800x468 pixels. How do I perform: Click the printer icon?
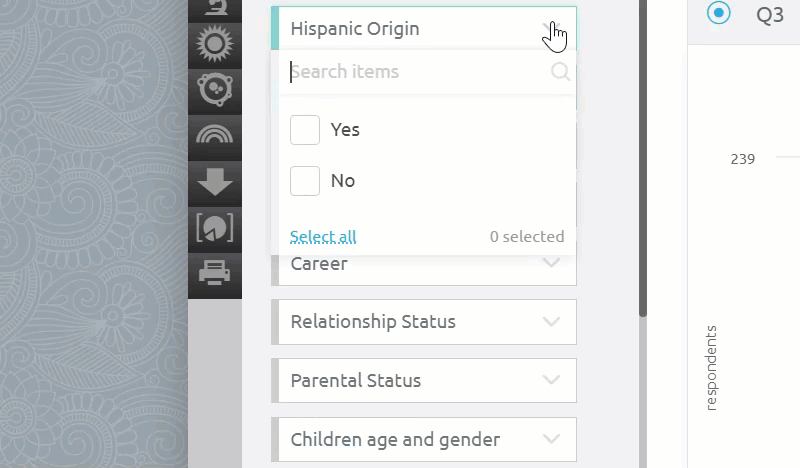(x=215, y=273)
